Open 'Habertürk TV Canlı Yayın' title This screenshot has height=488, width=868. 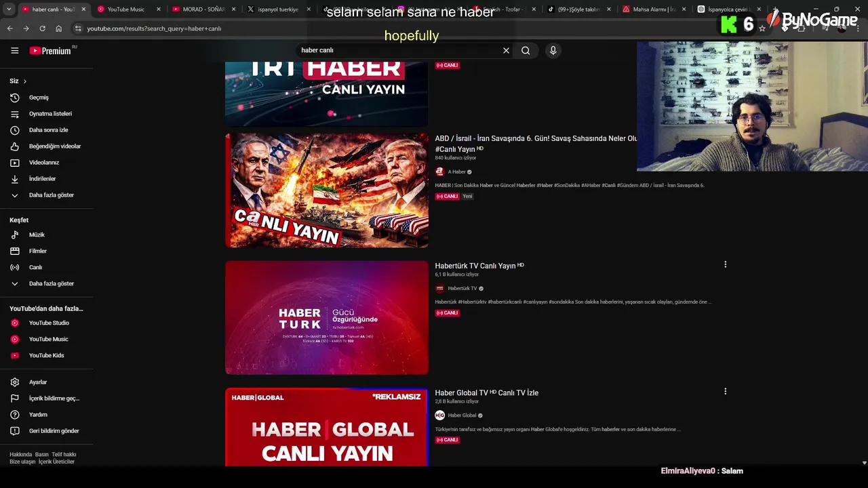click(x=475, y=266)
